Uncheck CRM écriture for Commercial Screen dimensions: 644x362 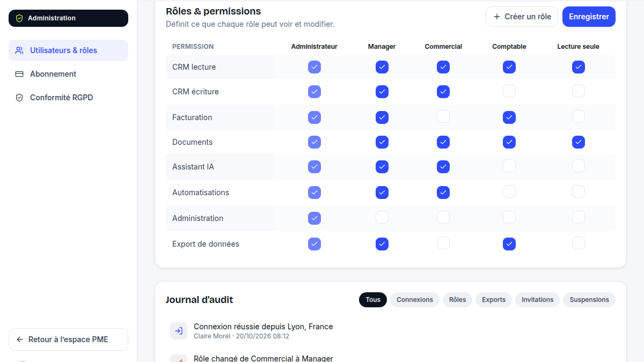pyautogui.click(x=443, y=92)
